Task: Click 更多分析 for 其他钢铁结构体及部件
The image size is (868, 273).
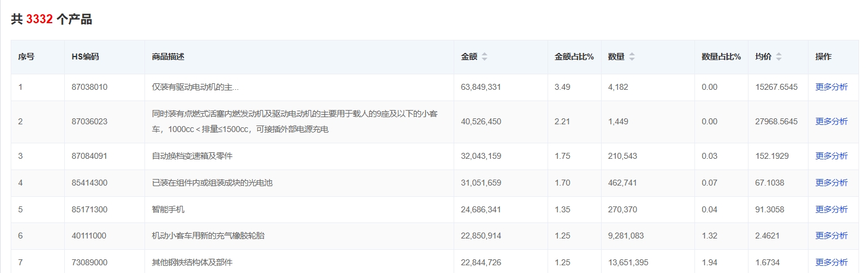Action: (x=831, y=262)
